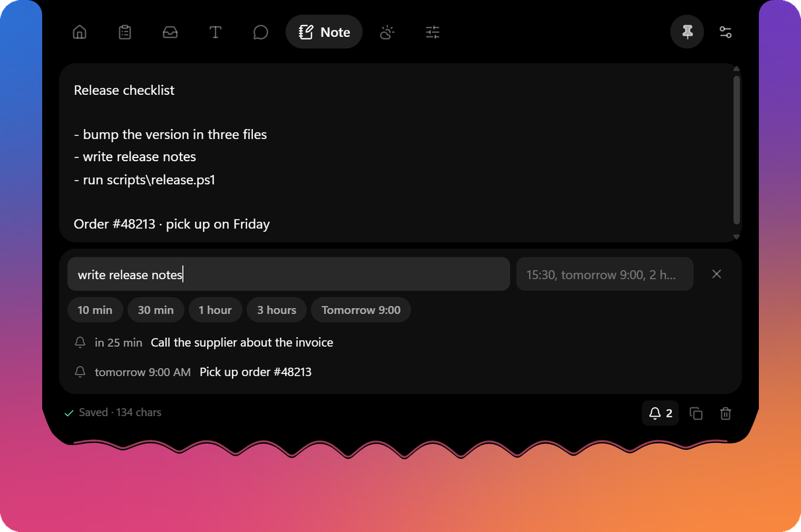This screenshot has height=532, width=801.
Task: Click the note scrollbar thumb
Action: [736, 149]
